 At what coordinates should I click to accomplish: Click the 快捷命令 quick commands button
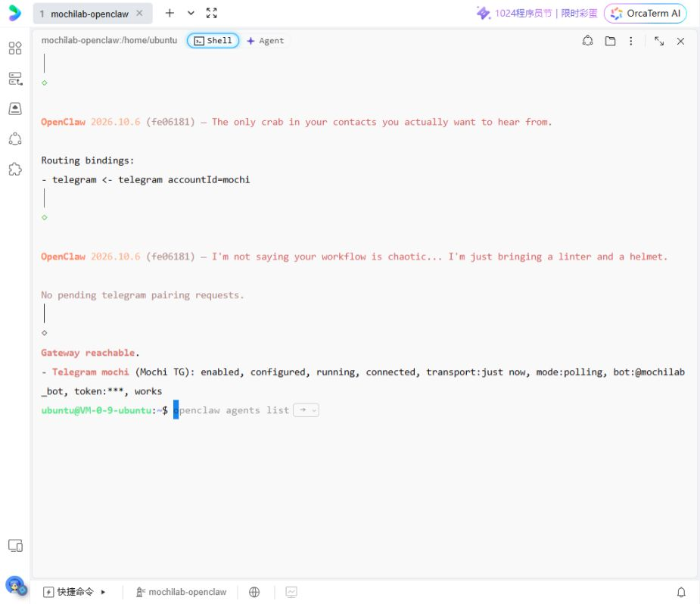69,592
